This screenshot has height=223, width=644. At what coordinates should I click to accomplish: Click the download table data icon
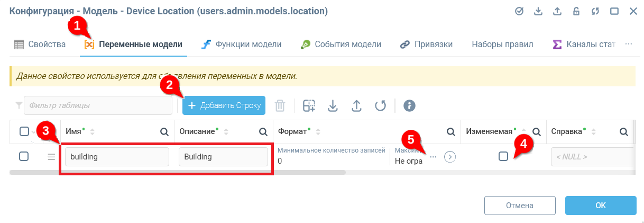333,106
